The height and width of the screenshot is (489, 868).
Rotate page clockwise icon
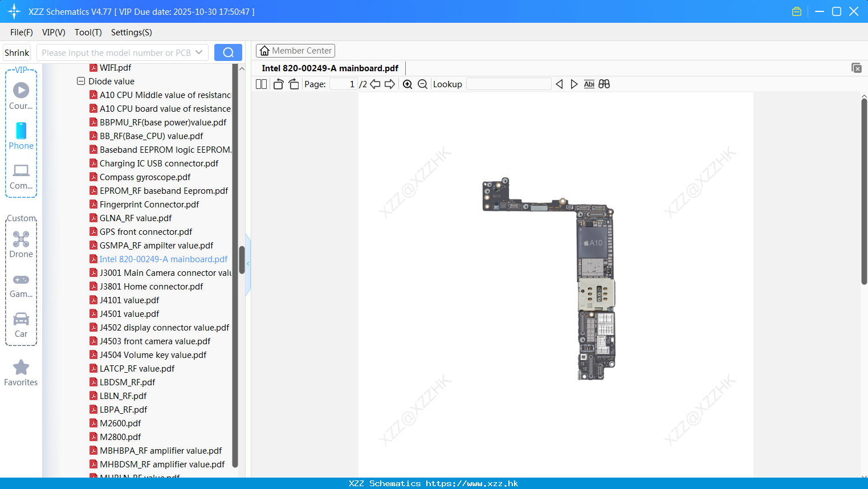[294, 84]
